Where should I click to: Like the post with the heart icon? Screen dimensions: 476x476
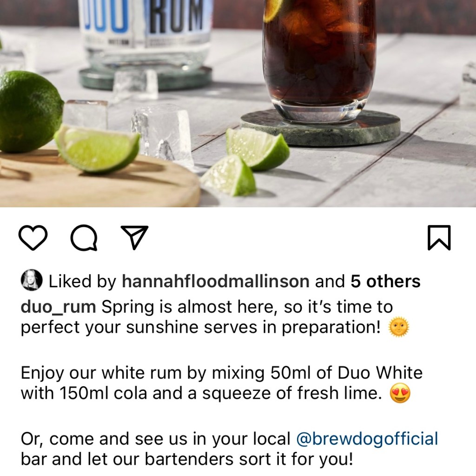point(33,238)
